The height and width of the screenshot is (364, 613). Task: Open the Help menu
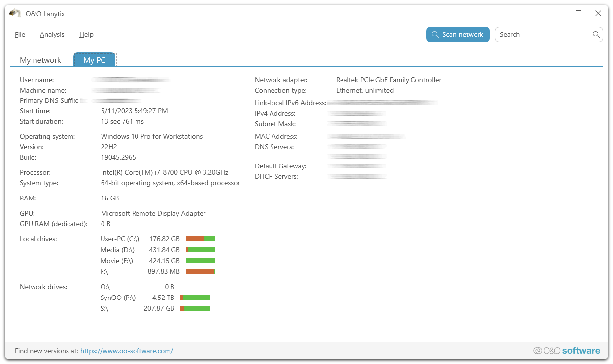coord(86,34)
